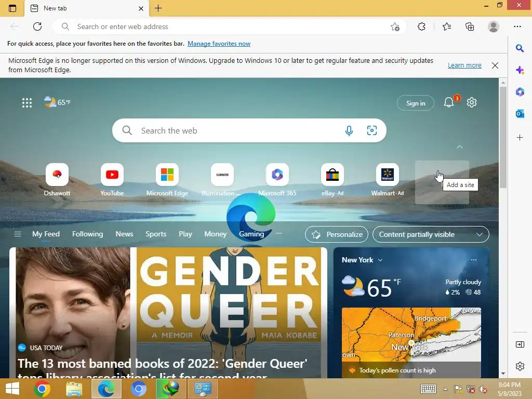
Task: Open the YouTube quick link
Action: [x=112, y=180]
